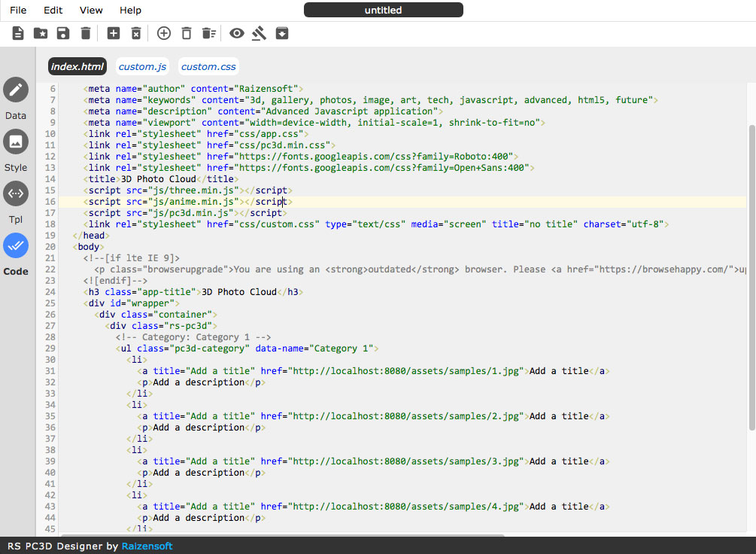Open the Edit menu

point(53,11)
